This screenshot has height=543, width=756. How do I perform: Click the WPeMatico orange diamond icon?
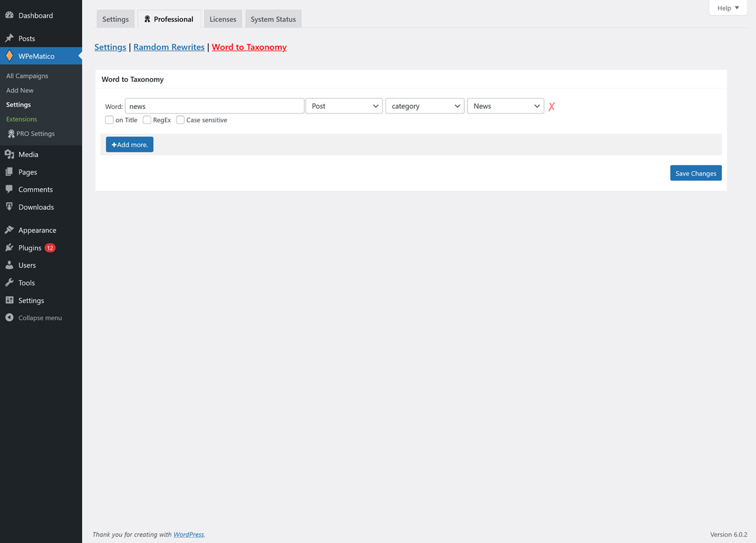click(9, 56)
